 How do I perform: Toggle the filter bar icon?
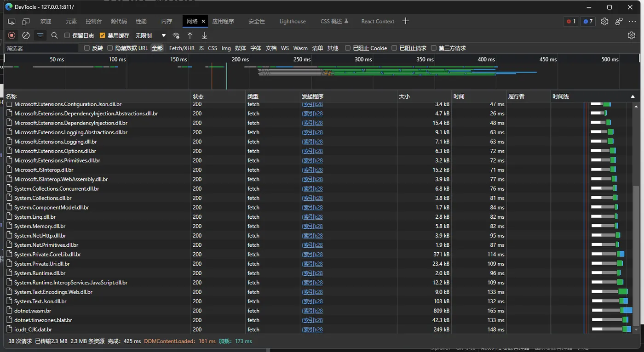point(40,35)
